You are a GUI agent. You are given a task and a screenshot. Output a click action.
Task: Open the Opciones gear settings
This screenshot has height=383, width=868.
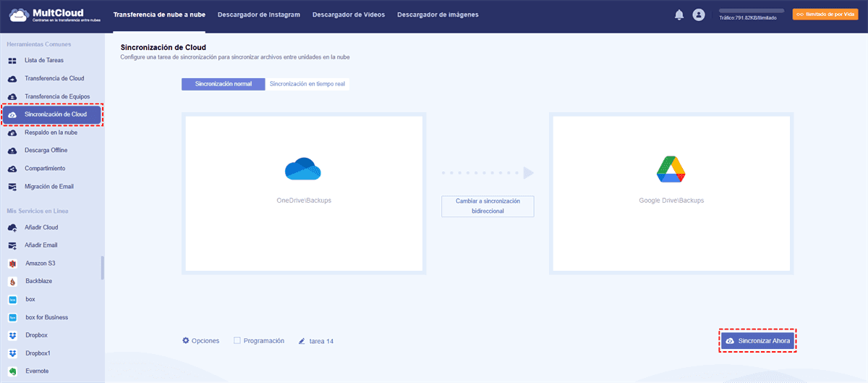click(200, 340)
